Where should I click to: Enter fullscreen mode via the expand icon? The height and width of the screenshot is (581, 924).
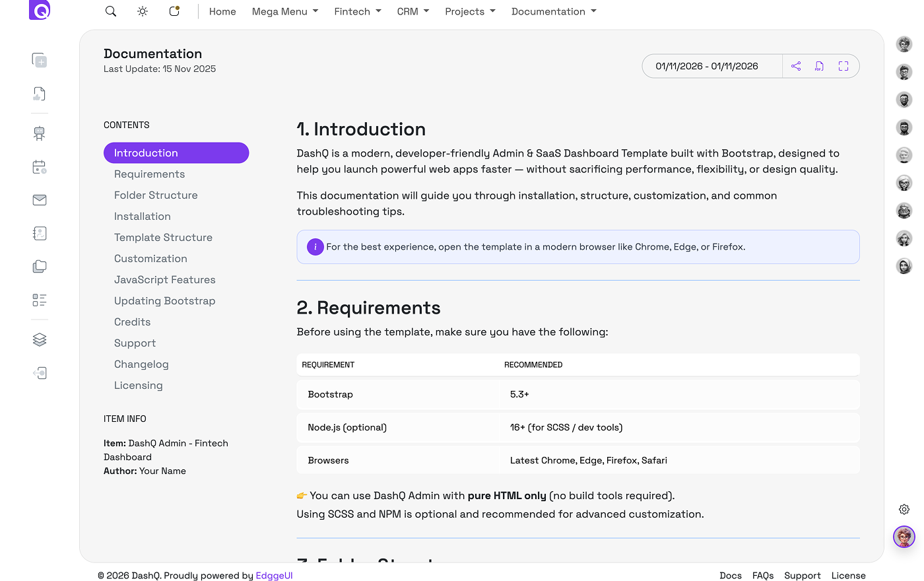[x=843, y=66]
